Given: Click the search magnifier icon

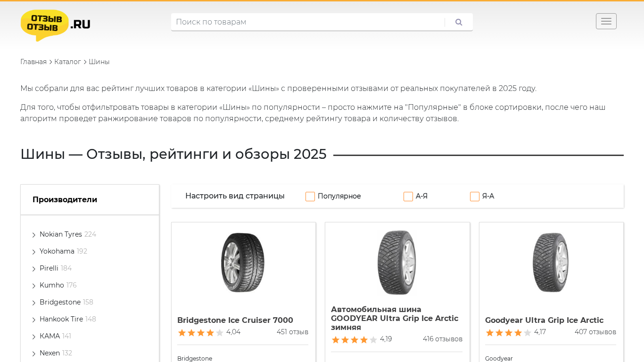Looking at the screenshot, I should click(x=459, y=22).
